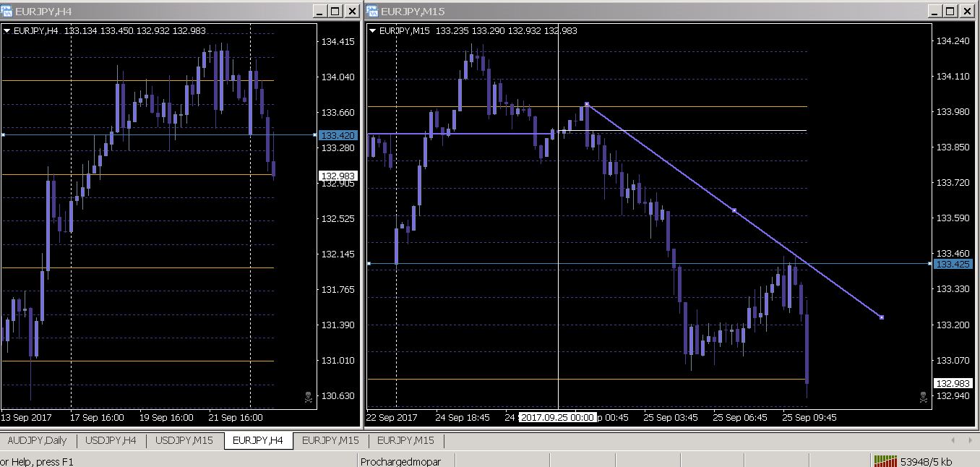The height and width of the screenshot is (467, 980).
Task: Click the 134.240 price on the M15 price scale
Action: [x=953, y=40]
